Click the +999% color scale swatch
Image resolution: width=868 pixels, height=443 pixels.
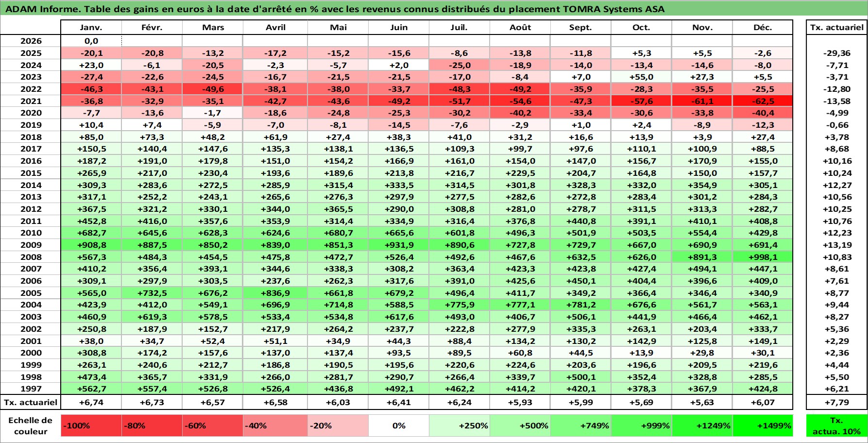641,426
